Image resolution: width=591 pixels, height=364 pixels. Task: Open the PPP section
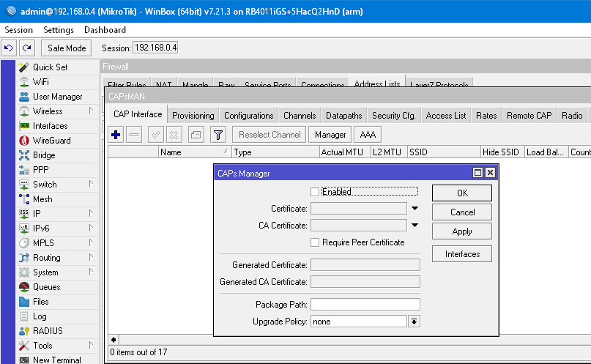[40, 170]
